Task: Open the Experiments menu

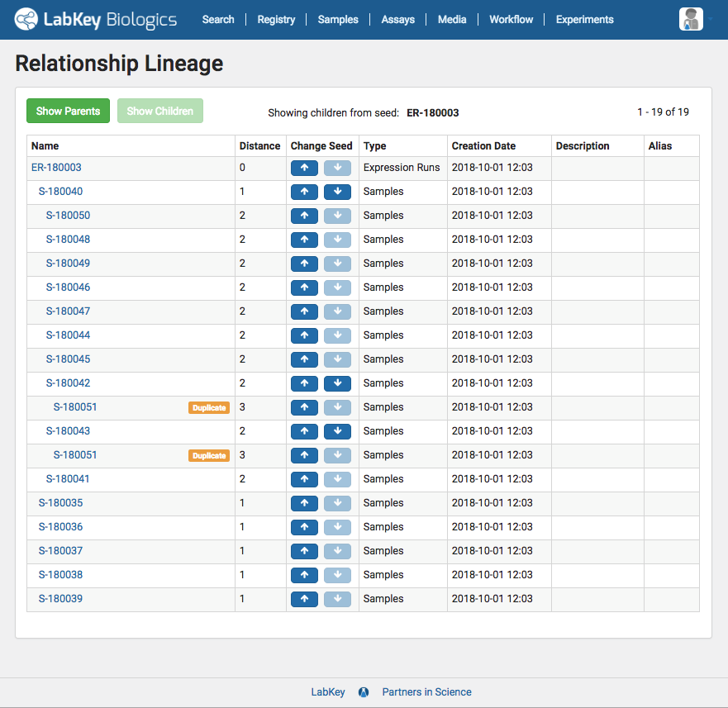Action: pos(584,20)
